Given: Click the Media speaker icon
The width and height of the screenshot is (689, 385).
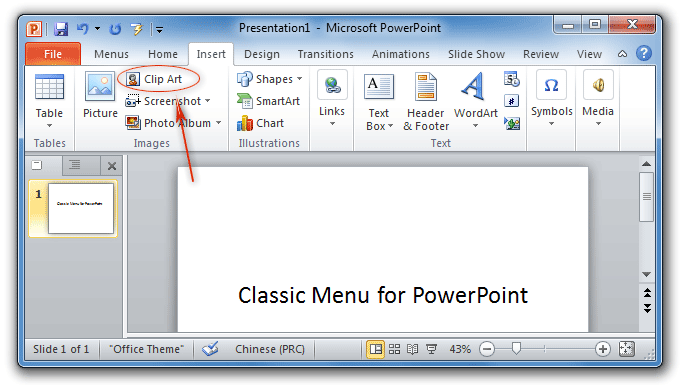Looking at the screenshot, I should [x=598, y=85].
